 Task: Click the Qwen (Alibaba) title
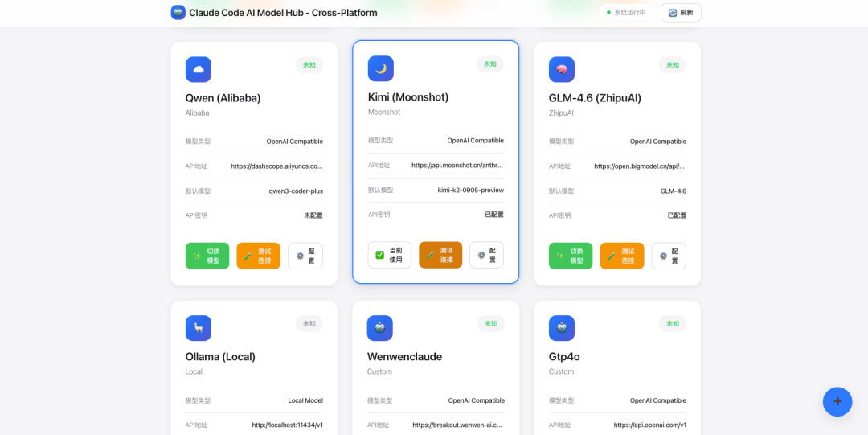click(223, 98)
